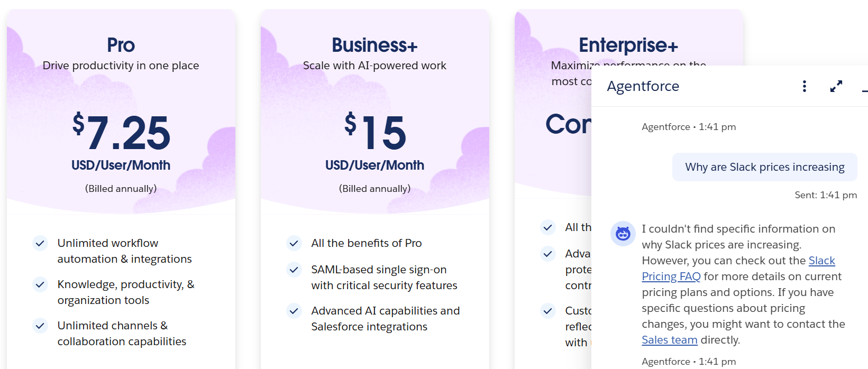Viewport: 868px width, 369px height.
Task: Click the Pro plan heading
Action: coord(121,45)
